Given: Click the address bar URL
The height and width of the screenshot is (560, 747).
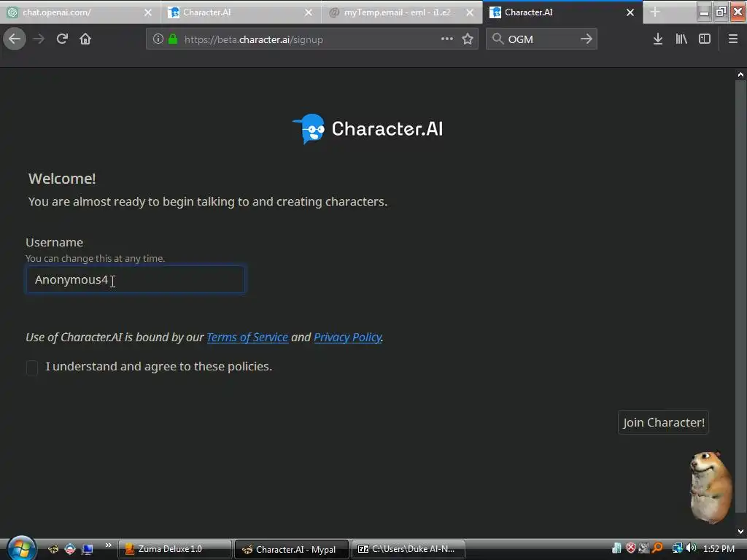Looking at the screenshot, I should [x=253, y=39].
